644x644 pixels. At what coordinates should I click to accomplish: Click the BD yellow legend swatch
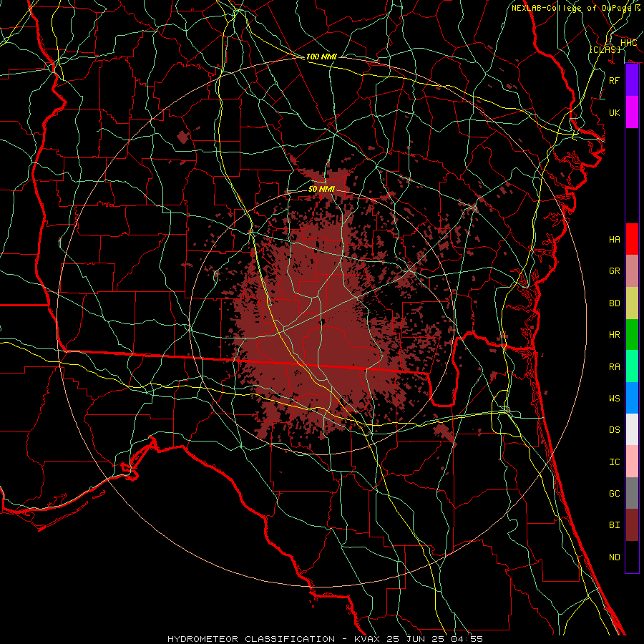point(632,303)
